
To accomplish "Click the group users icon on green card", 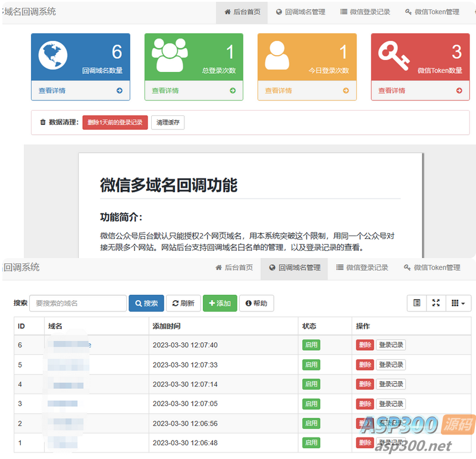I will pyautogui.click(x=168, y=55).
